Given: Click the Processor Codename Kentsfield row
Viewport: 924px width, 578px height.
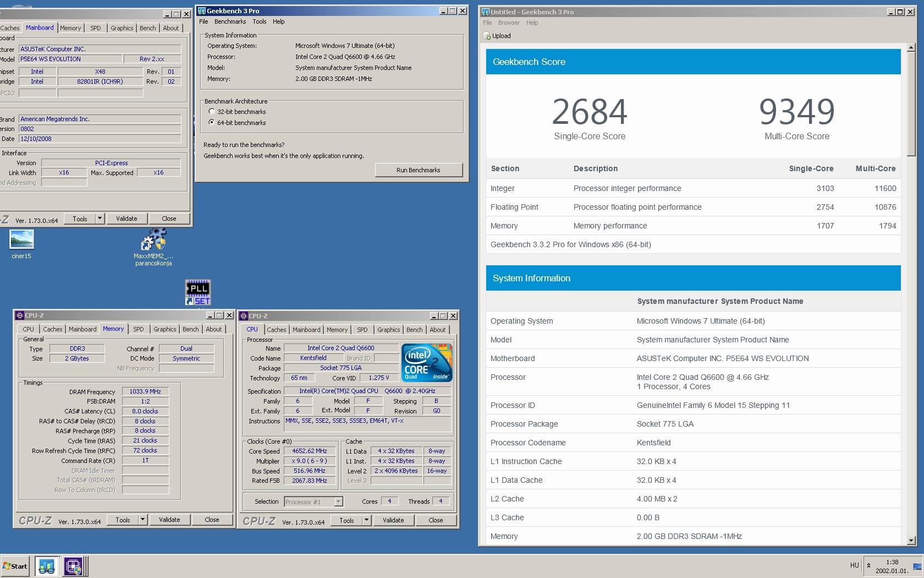Looking at the screenshot, I should [x=693, y=443].
